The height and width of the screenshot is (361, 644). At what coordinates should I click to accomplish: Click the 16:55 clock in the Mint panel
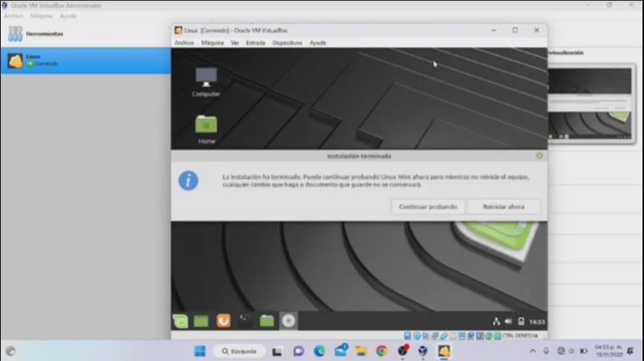point(537,322)
